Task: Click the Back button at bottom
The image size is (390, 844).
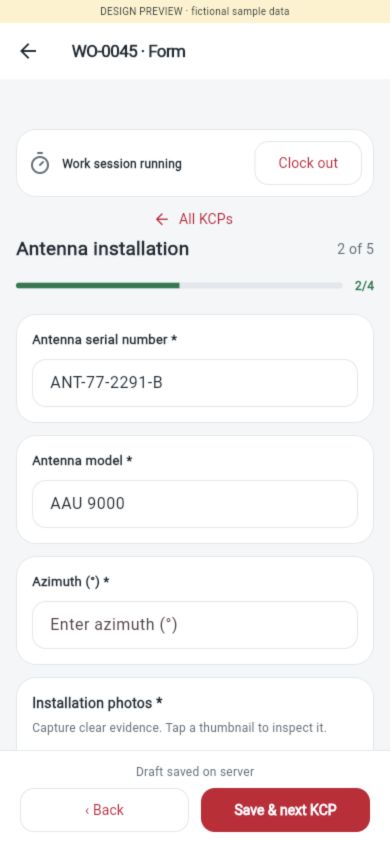Action: [x=104, y=810]
